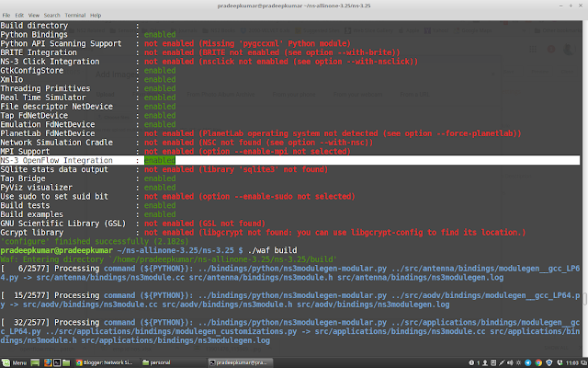The image size is (588, 368).
Task: Switch to the personal folder window
Action: click(x=156, y=362)
